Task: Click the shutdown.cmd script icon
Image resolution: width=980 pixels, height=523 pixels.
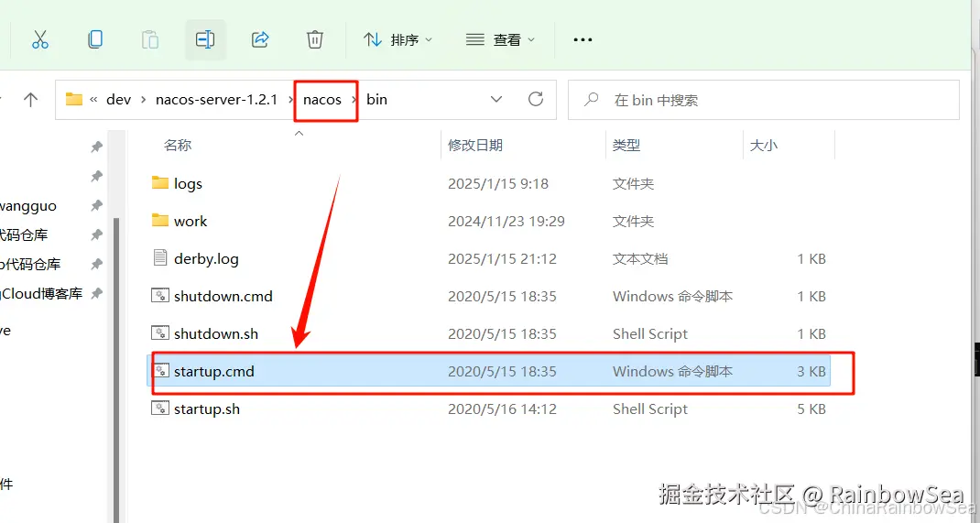Action: pyautogui.click(x=160, y=296)
